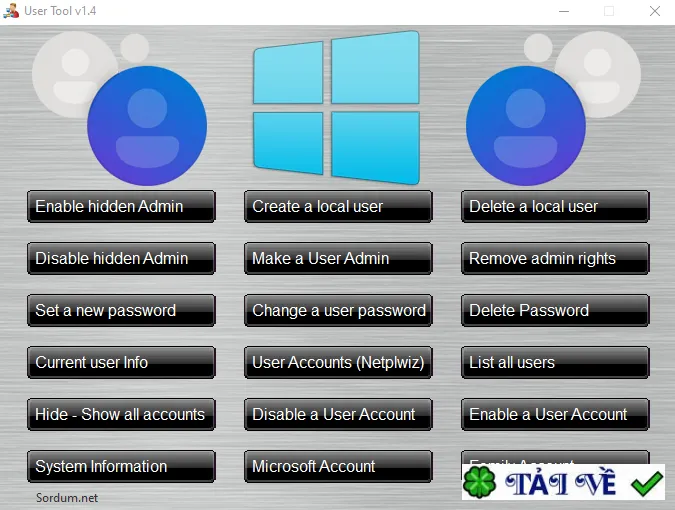The width and height of the screenshot is (675, 510).
Task: Close the User Tool window
Action: coord(655,11)
